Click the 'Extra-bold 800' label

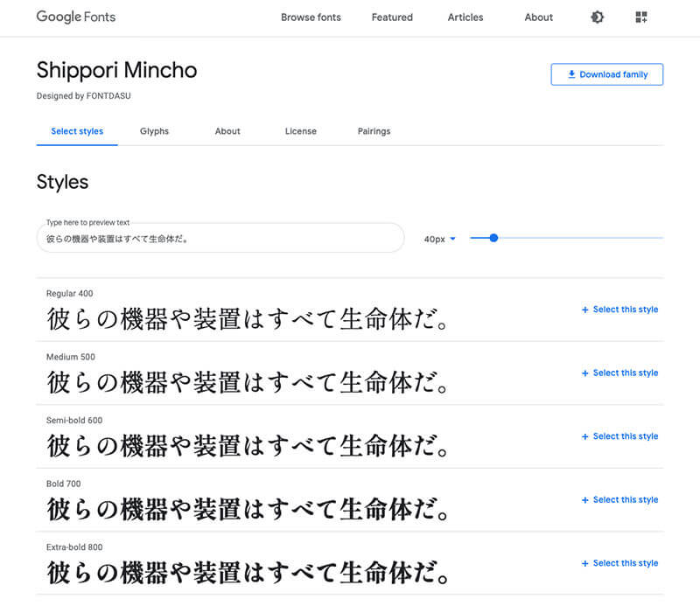tap(74, 547)
